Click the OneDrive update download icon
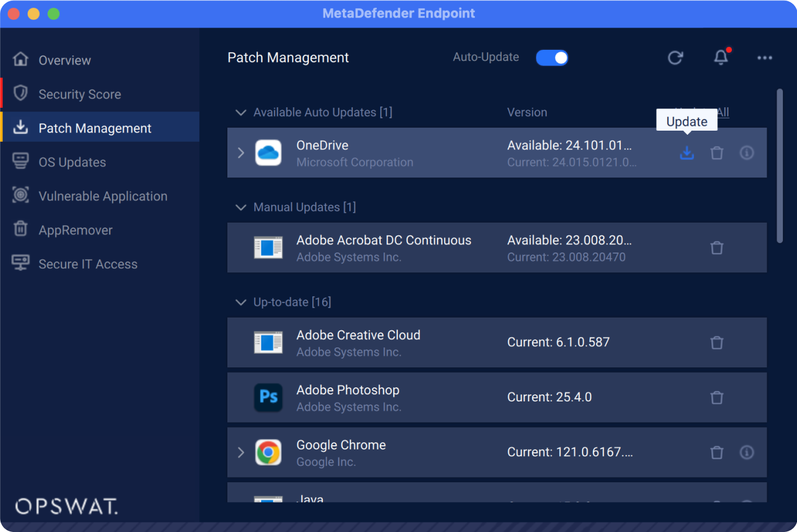797x532 pixels. pyautogui.click(x=686, y=153)
